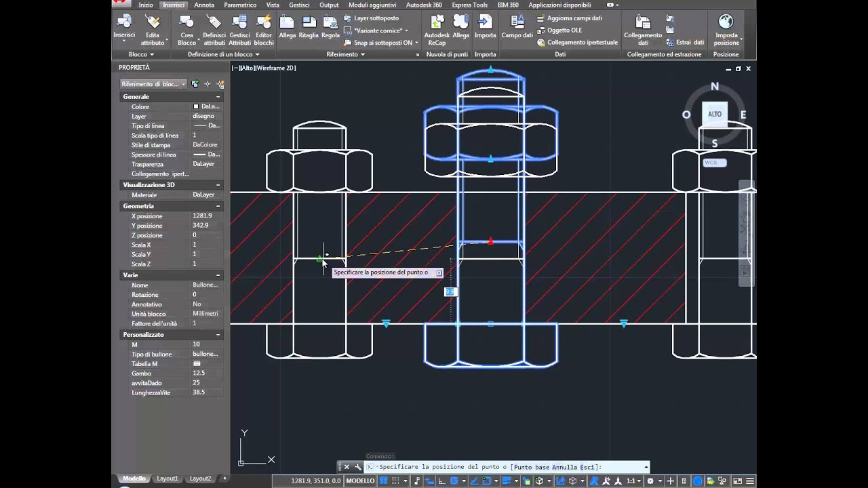Expand the Definizione di un blocco panel
Viewport: 868px width, 488px height.
pos(223,54)
